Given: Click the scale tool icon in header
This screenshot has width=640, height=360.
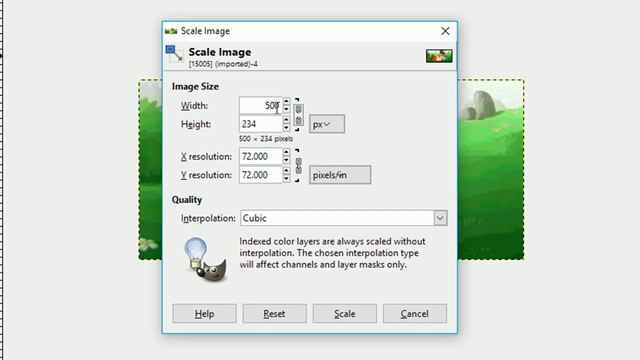Looking at the screenshot, I should click(x=174, y=53).
